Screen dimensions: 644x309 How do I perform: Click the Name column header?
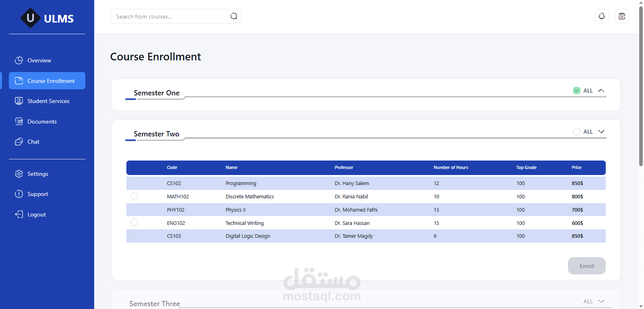pos(231,167)
